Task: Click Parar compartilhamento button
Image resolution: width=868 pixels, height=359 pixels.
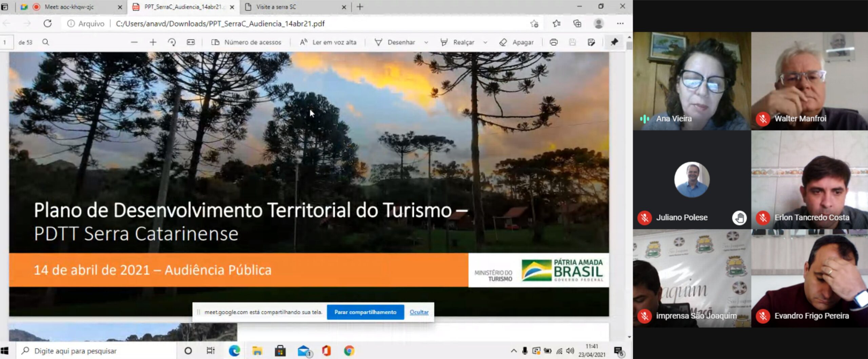Action: coord(365,312)
